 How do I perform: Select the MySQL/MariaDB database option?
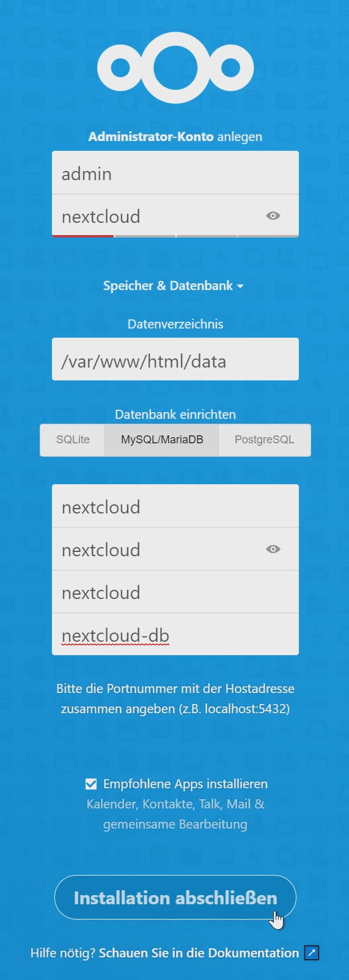[162, 440]
